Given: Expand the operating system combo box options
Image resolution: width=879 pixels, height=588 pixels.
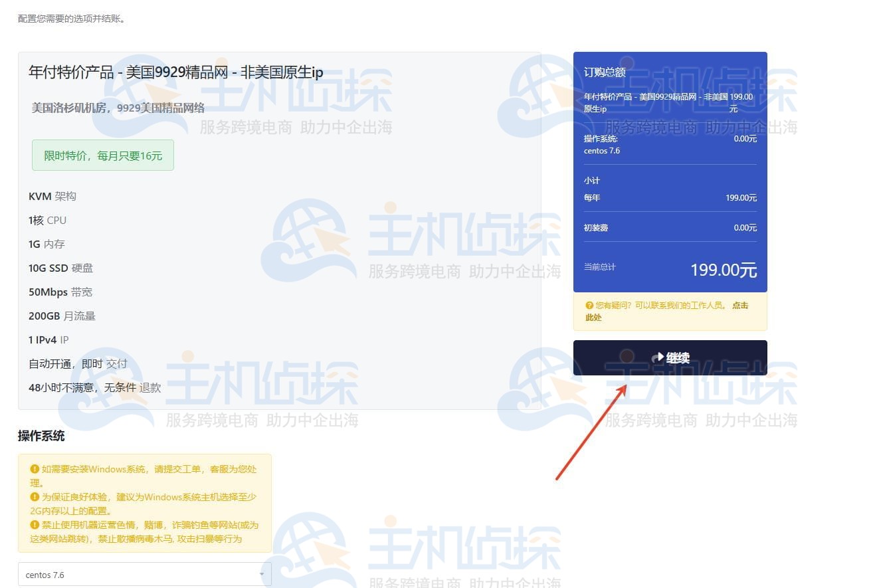Looking at the screenshot, I should pyautogui.click(x=144, y=574).
